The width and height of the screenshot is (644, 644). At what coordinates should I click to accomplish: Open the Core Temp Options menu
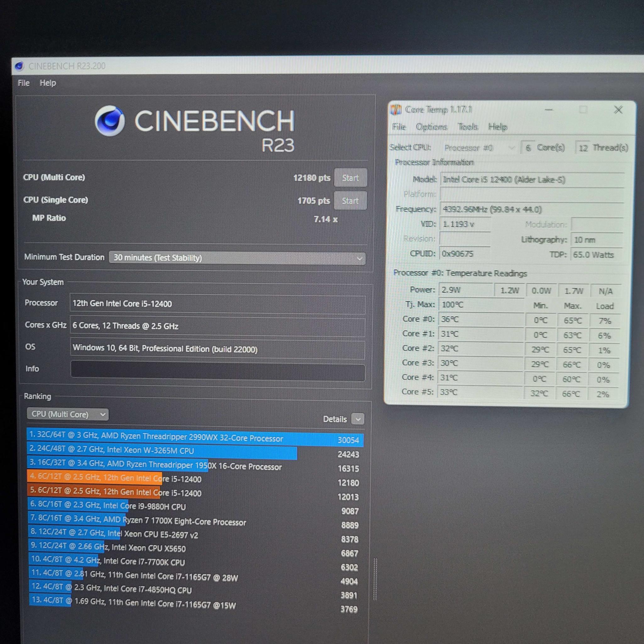point(431,127)
